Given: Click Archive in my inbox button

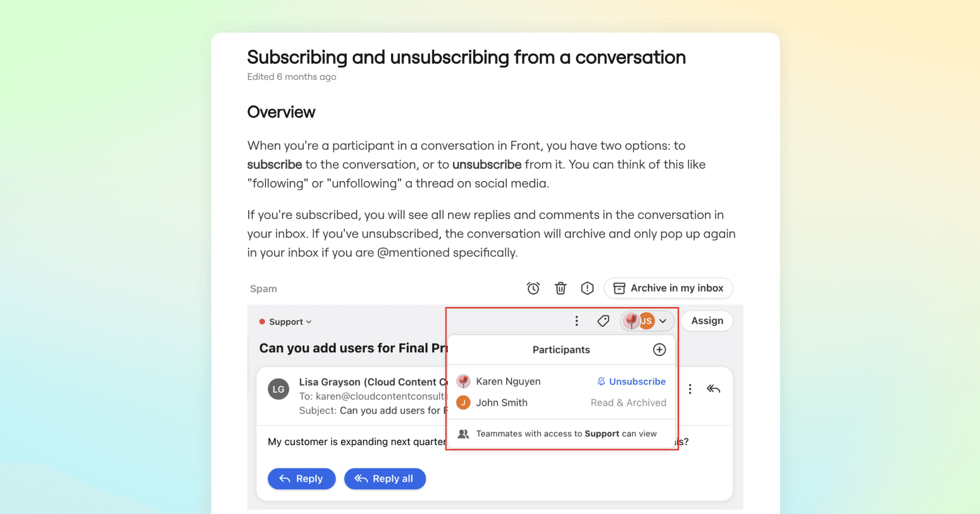Looking at the screenshot, I should click(x=668, y=288).
